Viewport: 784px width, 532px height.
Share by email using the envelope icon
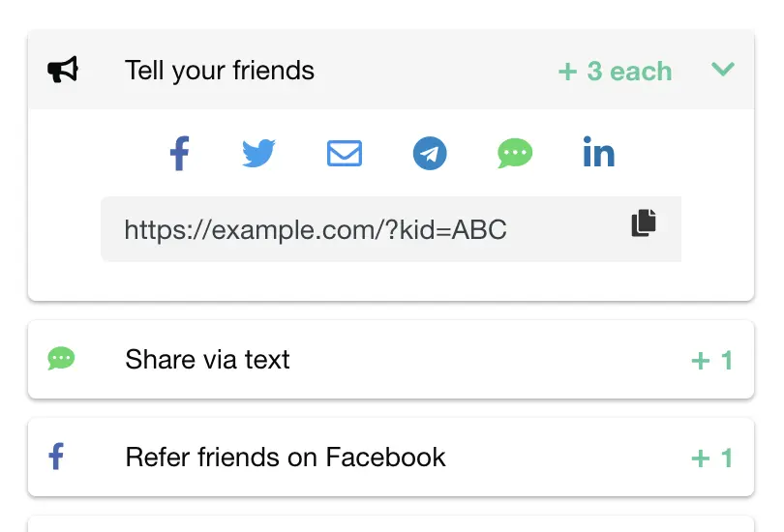pos(345,153)
